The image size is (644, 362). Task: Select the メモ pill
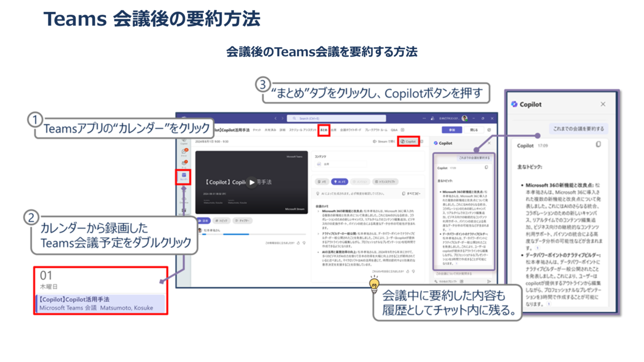click(x=322, y=182)
